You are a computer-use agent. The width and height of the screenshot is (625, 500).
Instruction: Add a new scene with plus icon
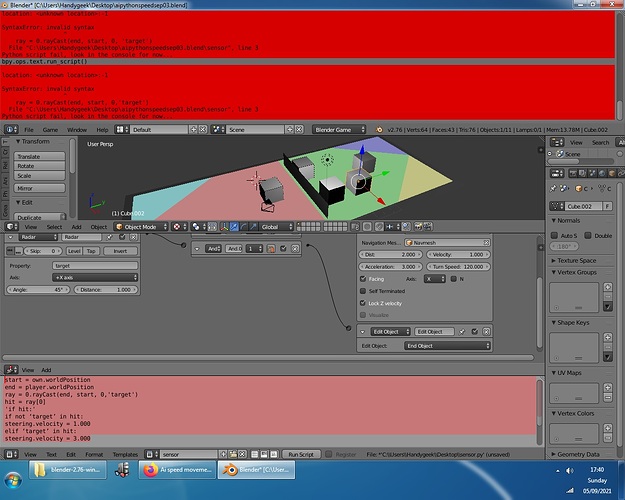tap(290, 130)
